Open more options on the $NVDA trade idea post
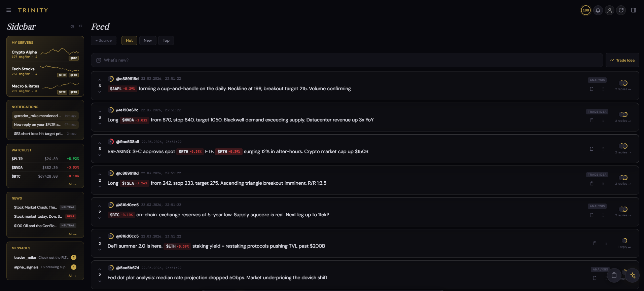The width and height of the screenshot is (644, 291). coord(603,120)
